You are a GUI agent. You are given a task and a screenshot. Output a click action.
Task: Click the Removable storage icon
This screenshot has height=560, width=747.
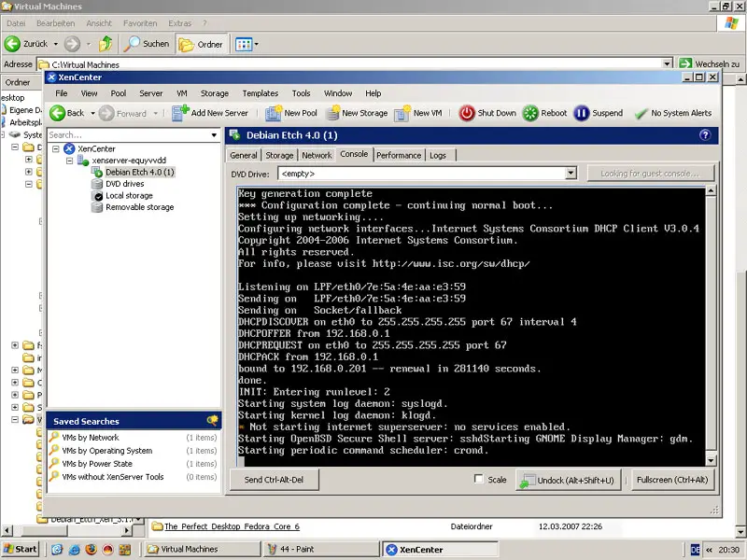click(97, 207)
